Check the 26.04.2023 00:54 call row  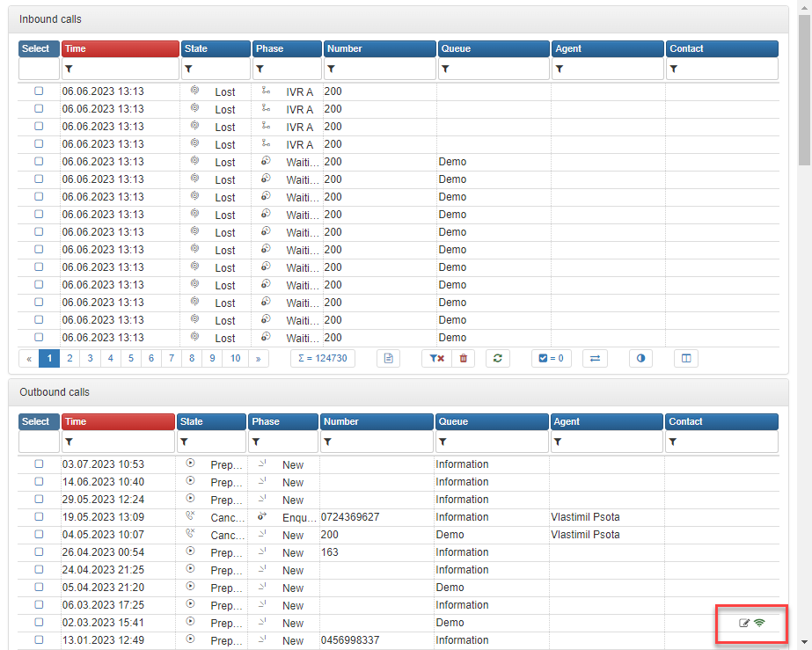[x=39, y=552]
